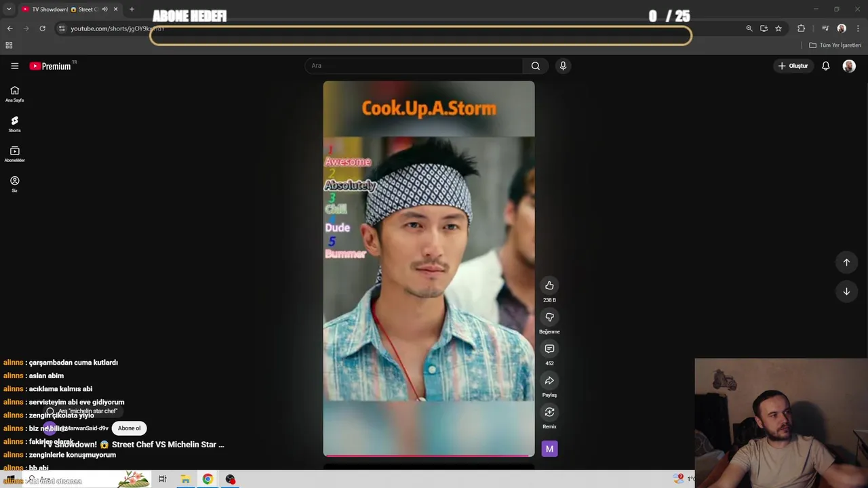
Task: Open the YouTube account avatar menu
Action: (849, 66)
